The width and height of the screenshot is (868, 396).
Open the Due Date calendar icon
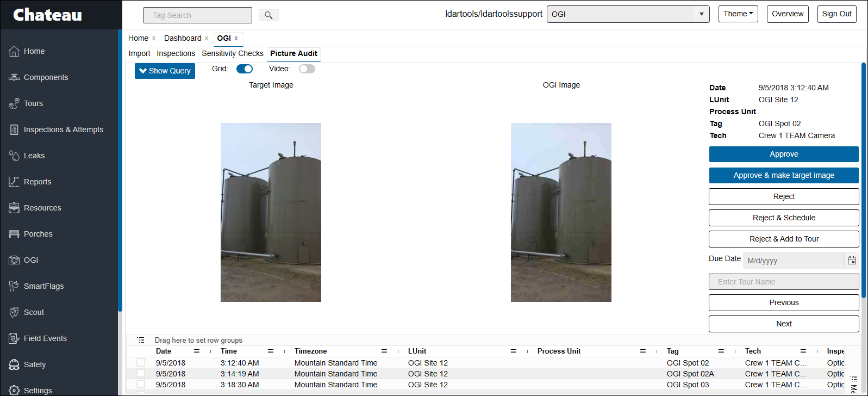[852, 261]
